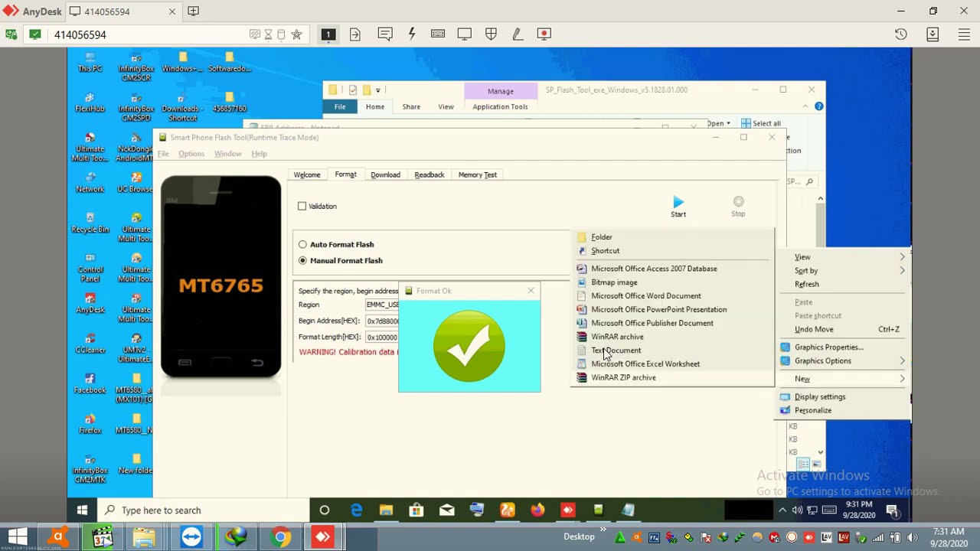Click Format Length HEX input field
This screenshot has height=551, width=980.
pyautogui.click(x=382, y=337)
